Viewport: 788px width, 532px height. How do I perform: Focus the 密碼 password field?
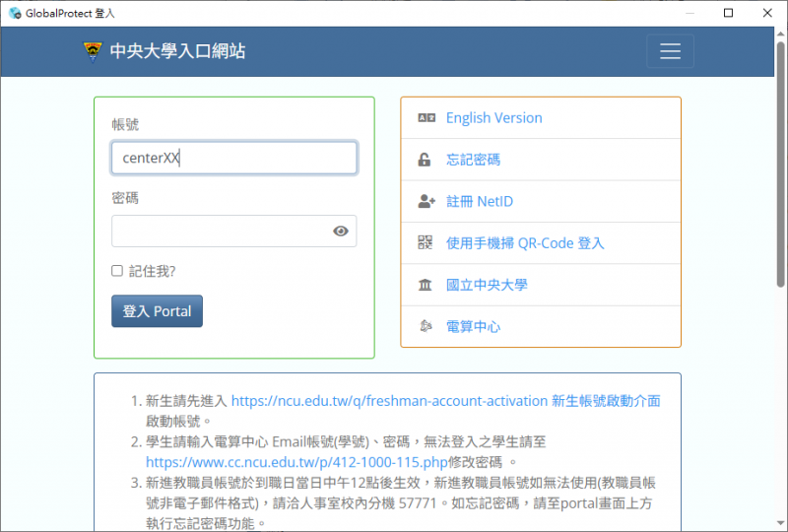(222, 232)
